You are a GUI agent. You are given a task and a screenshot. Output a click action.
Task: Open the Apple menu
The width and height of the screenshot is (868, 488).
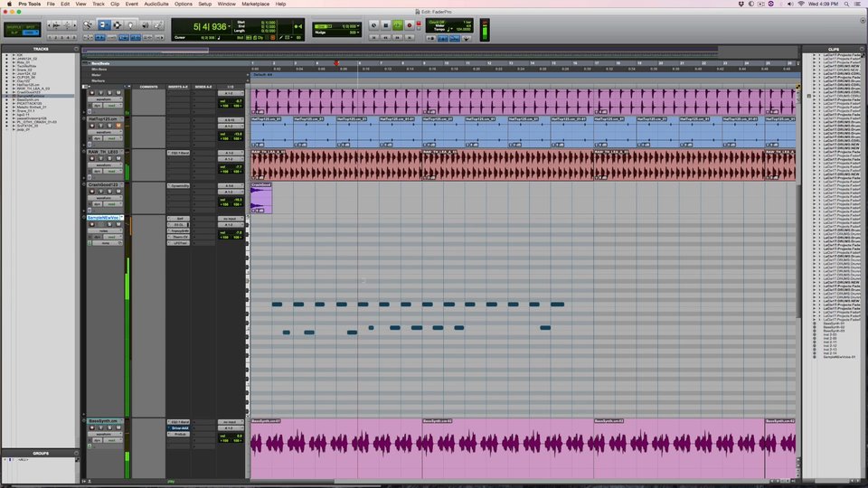click(x=9, y=4)
